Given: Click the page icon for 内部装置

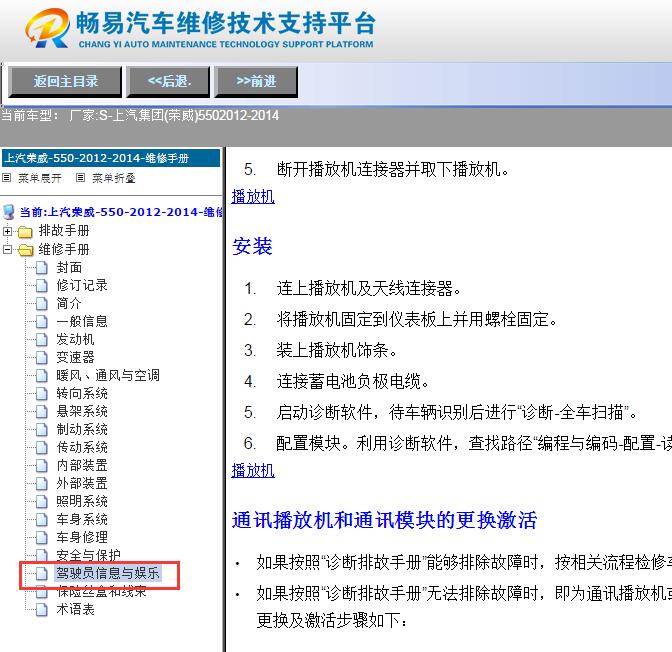Looking at the screenshot, I should coord(42,466).
